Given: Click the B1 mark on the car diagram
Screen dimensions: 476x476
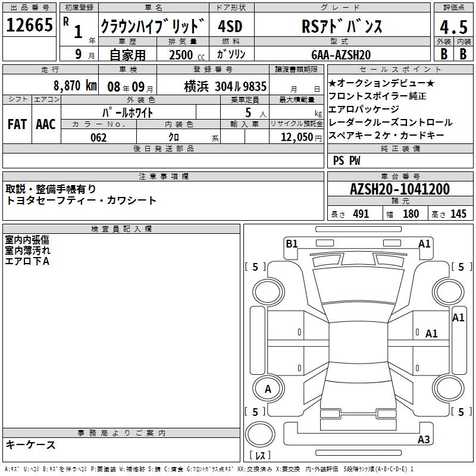Looking at the screenshot, I should [292, 243].
